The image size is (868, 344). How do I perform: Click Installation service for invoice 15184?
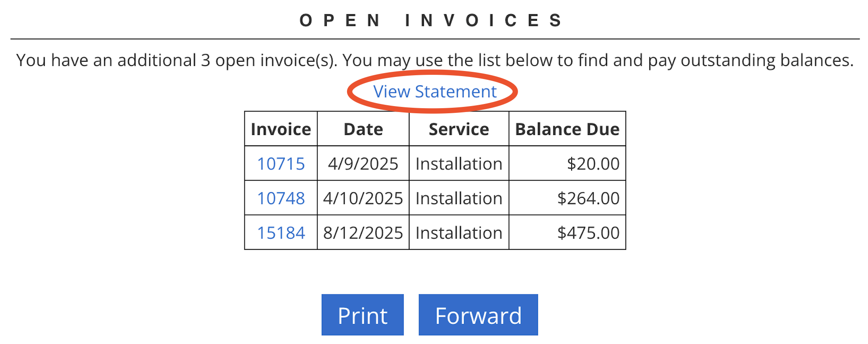tap(458, 233)
